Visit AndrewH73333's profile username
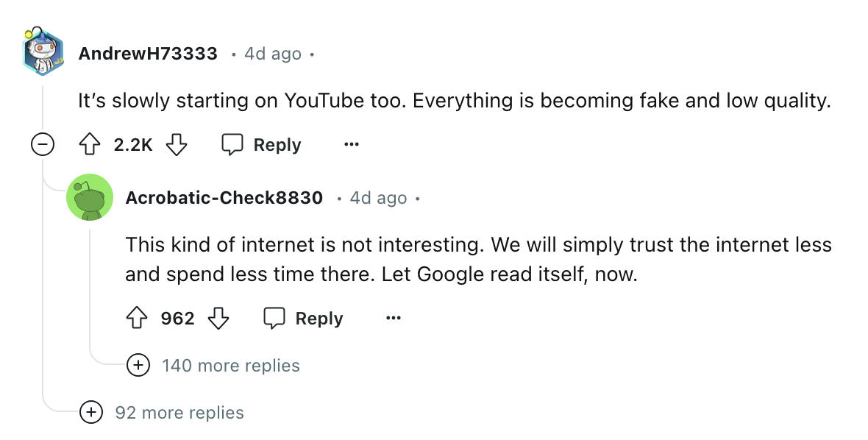This screenshot has height=440, width=868. (148, 54)
